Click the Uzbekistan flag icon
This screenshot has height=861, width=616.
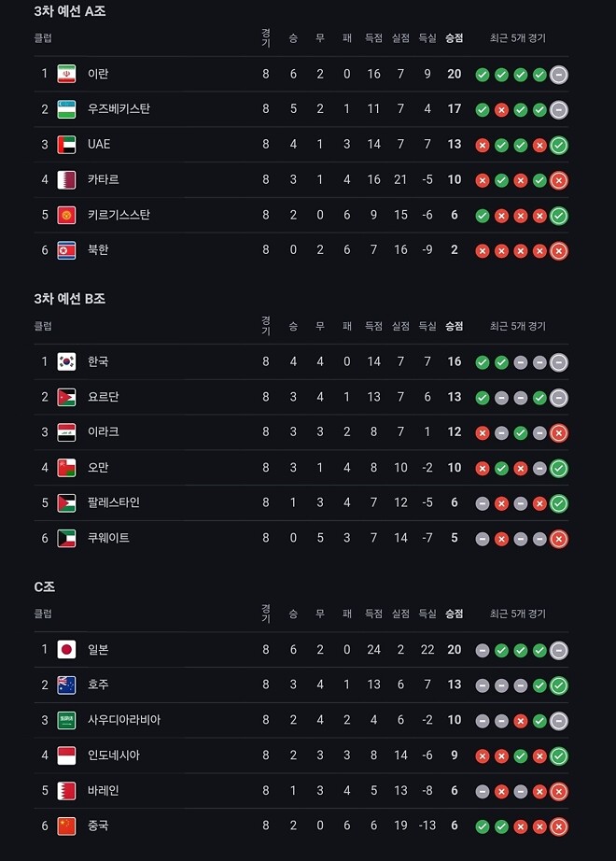tap(66, 109)
